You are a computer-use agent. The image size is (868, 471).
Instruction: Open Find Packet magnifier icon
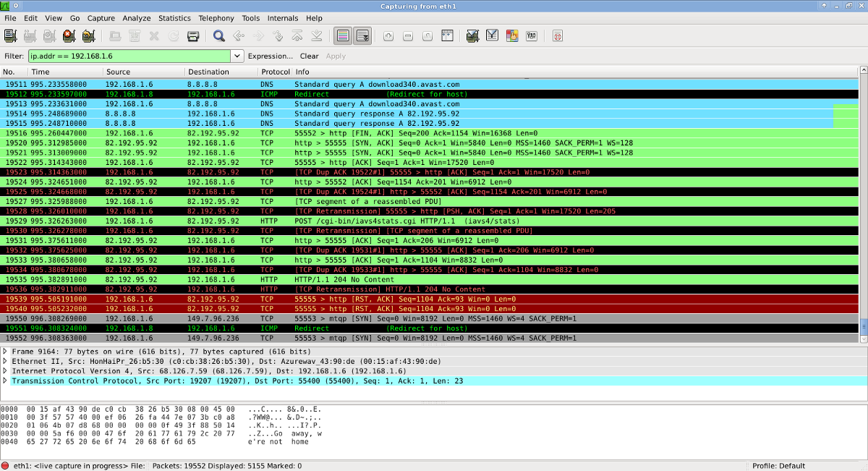point(218,35)
